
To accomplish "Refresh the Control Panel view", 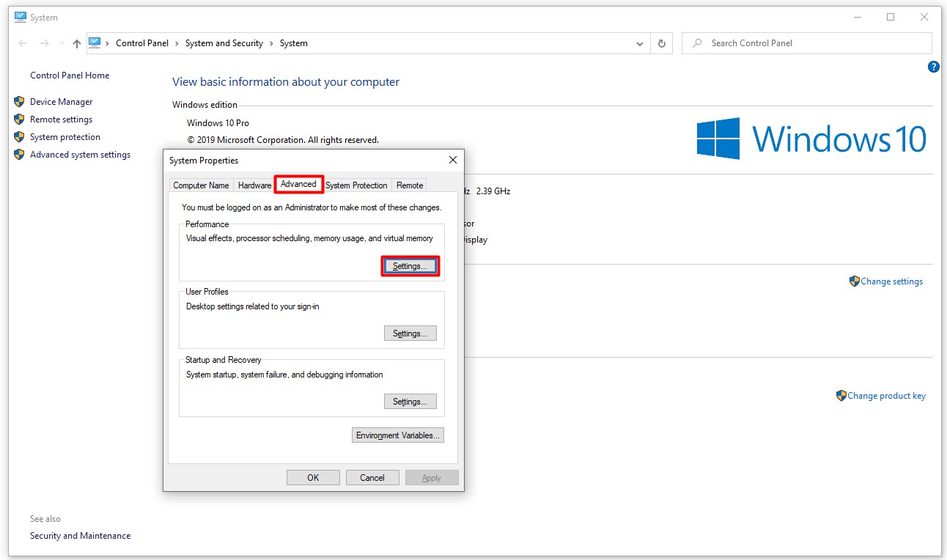I will pyautogui.click(x=661, y=43).
